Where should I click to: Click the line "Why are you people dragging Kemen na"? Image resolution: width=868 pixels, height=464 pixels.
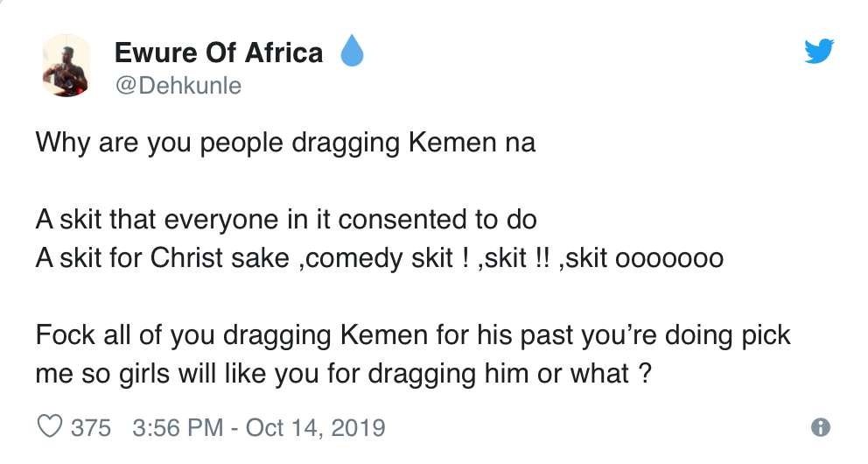tap(285, 142)
